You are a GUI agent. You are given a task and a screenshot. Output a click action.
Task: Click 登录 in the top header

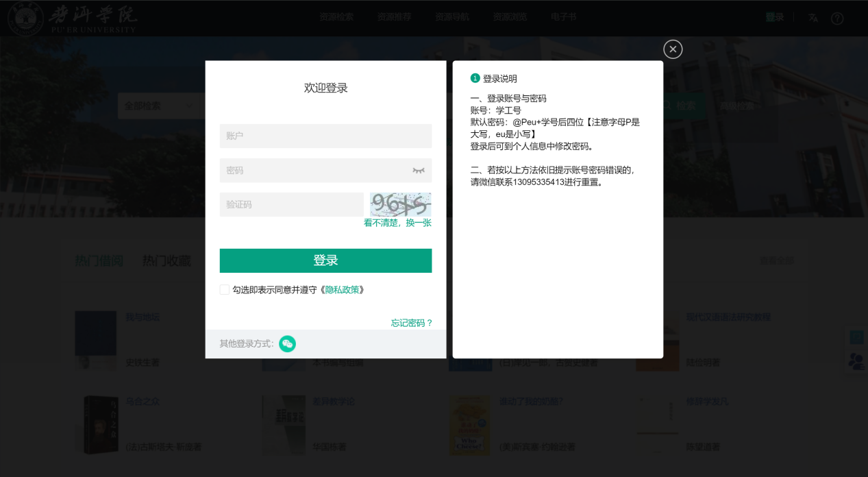(775, 18)
